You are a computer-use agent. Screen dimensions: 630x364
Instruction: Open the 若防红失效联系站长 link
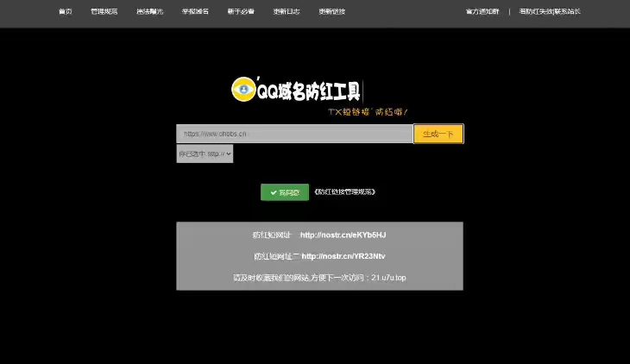(550, 12)
